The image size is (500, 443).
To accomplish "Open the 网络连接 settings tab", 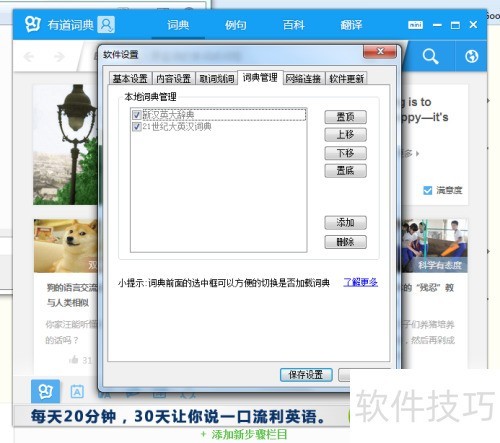I will coord(303,79).
